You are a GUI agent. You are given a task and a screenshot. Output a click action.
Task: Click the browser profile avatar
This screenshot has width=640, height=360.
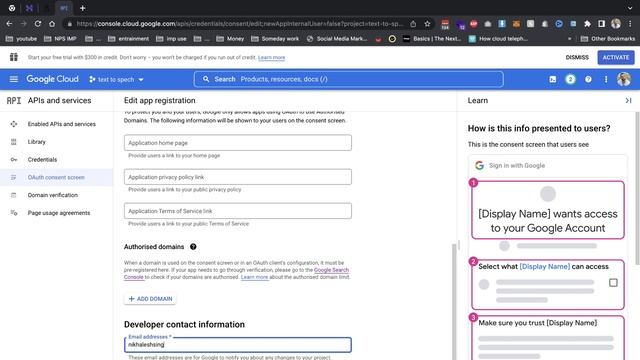pos(616,24)
